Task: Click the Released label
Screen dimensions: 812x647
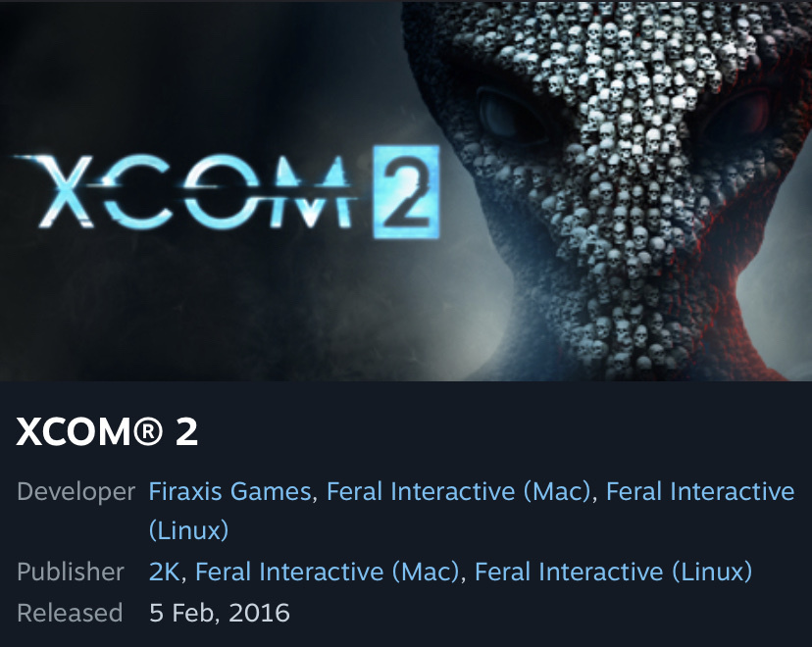Action: (70, 613)
